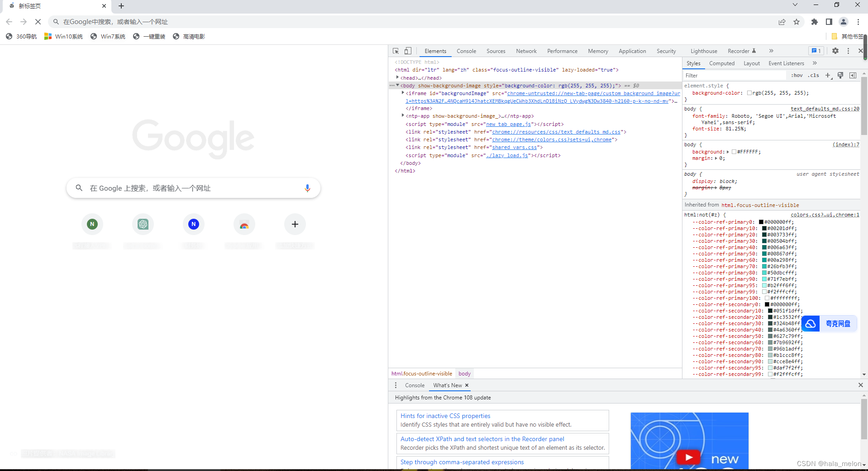Bookmark this tab with the star icon
This screenshot has height=471, width=868.
(x=796, y=22)
